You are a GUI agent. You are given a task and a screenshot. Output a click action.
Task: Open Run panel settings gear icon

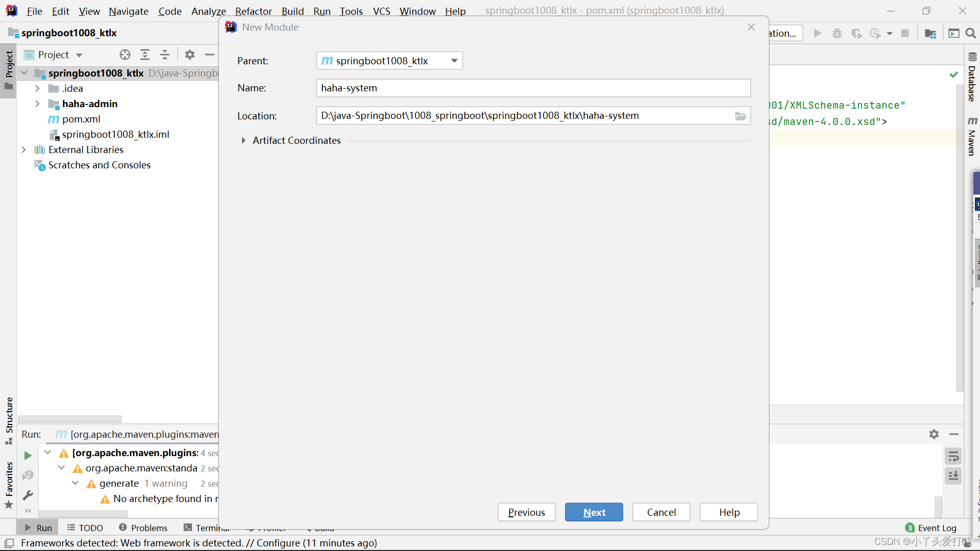point(934,434)
